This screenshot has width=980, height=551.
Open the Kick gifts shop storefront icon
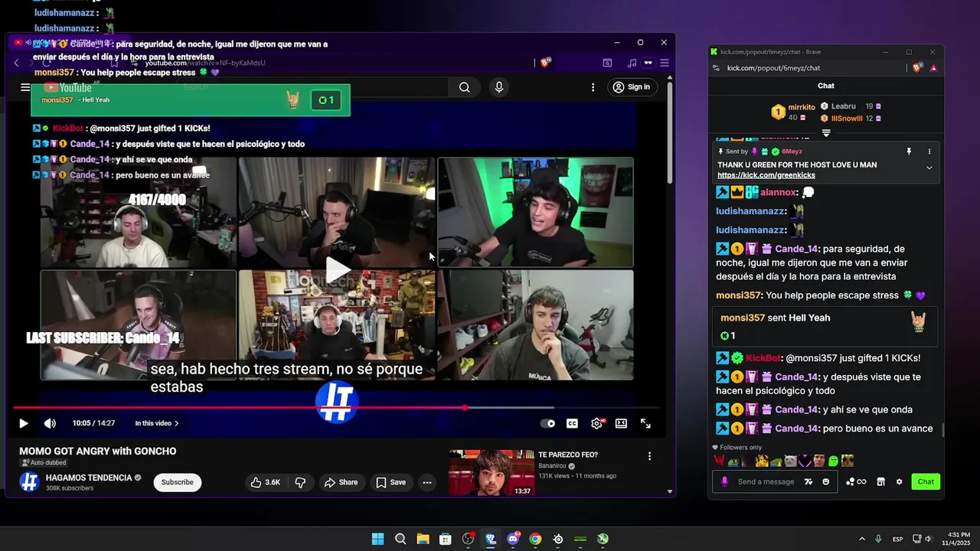pos(880,481)
